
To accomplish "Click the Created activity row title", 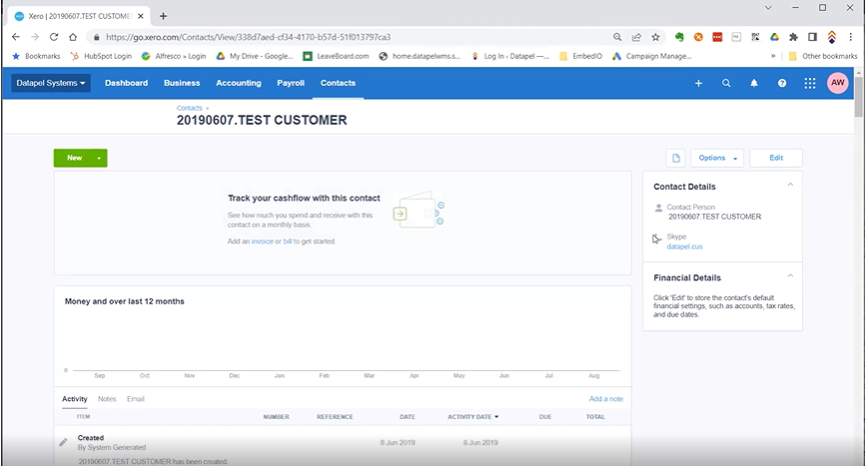I will coord(90,438).
